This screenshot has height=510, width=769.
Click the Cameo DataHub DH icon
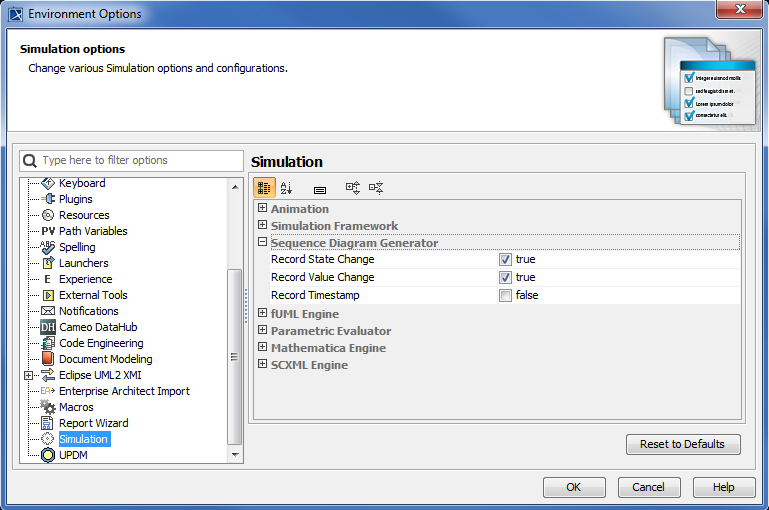point(48,327)
